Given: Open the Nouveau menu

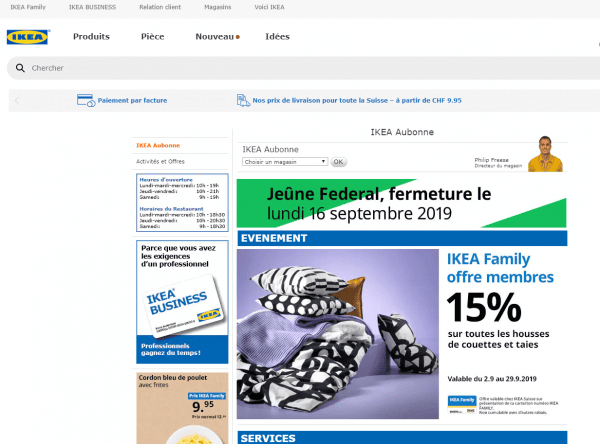Looking at the screenshot, I should click(x=217, y=37).
